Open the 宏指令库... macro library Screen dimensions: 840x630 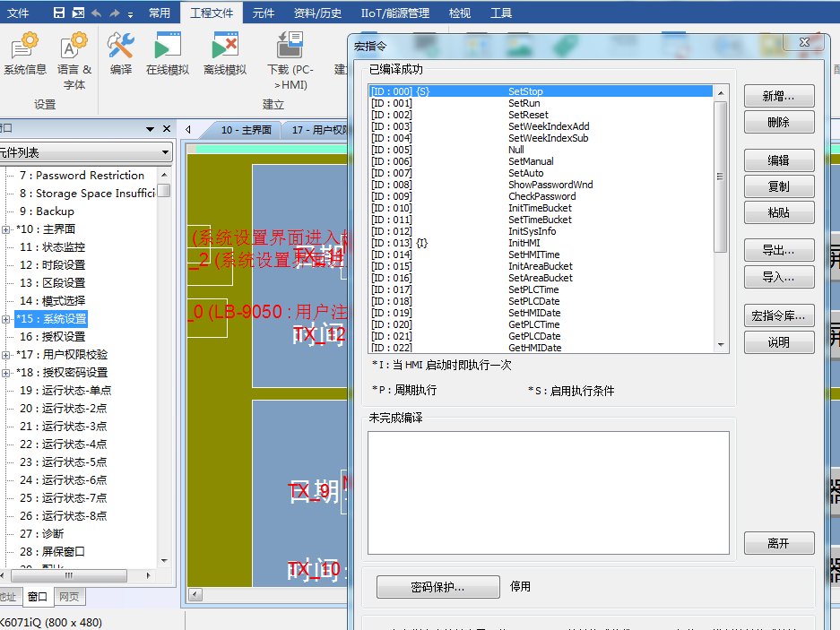click(x=778, y=315)
